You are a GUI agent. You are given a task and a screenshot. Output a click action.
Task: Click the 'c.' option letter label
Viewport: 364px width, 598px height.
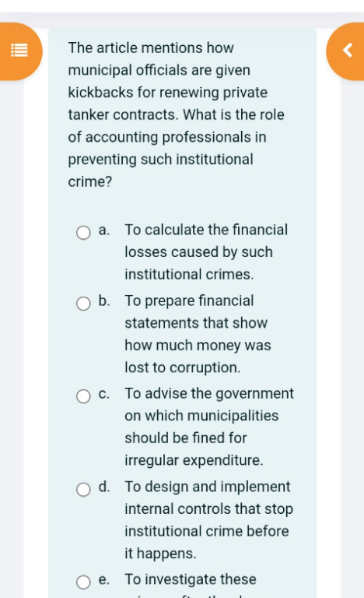(104, 394)
